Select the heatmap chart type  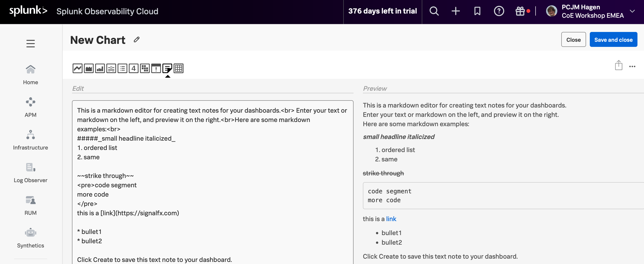coord(145,68)
